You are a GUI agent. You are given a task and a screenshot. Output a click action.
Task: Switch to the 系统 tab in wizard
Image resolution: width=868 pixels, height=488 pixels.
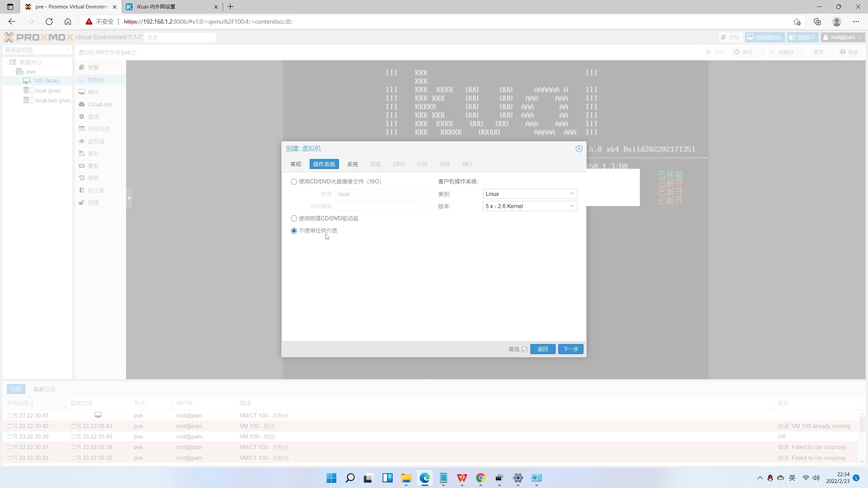(352, 164)
